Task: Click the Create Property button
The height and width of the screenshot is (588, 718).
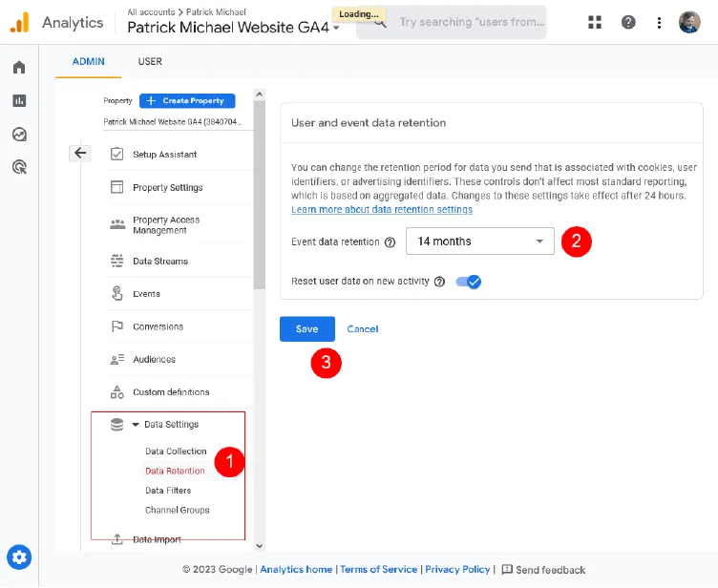Action: pos(187,100)
